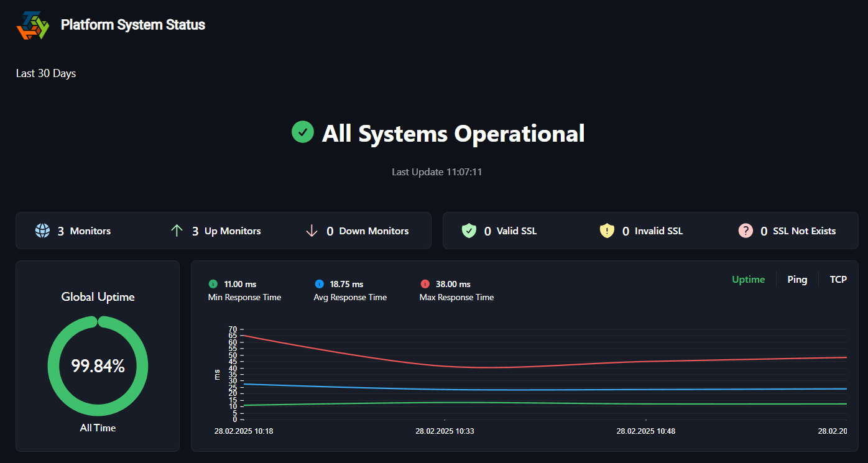This screenshot has height=463, width=868.
Task: Click the blue Avg Response Time indicator
Action: (x=320, y=284)
